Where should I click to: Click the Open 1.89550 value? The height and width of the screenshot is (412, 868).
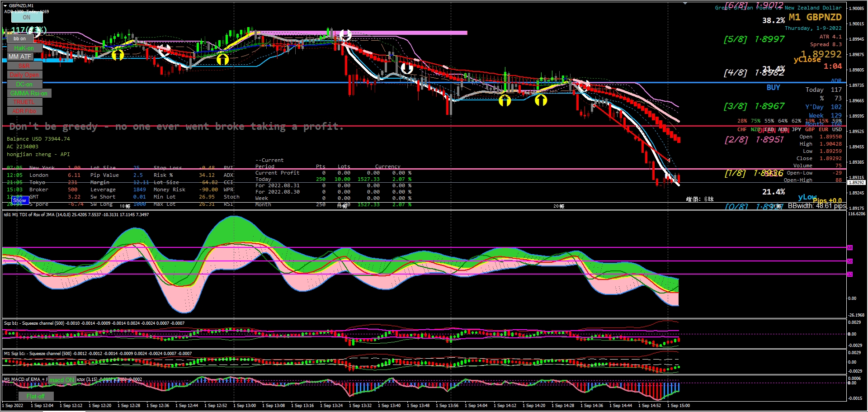tap(831, 137)
